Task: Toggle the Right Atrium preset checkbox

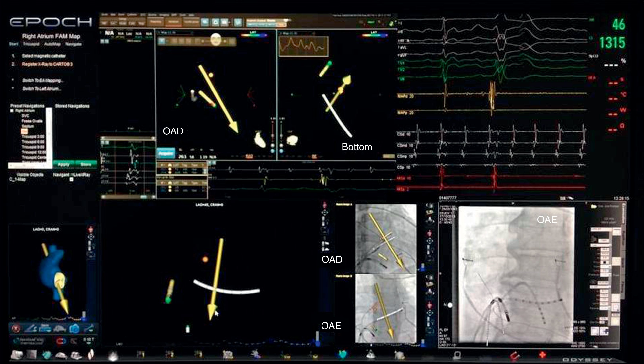Action: tap(12, 111)
